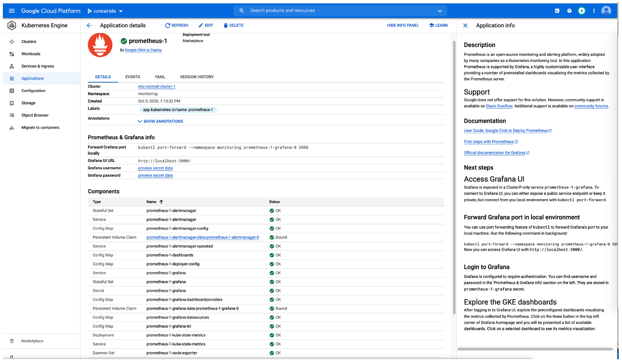Open the hamburger navigation menu
Image resolution: width=622 pixels, height=364 pixels.
(x=11, y=10)
